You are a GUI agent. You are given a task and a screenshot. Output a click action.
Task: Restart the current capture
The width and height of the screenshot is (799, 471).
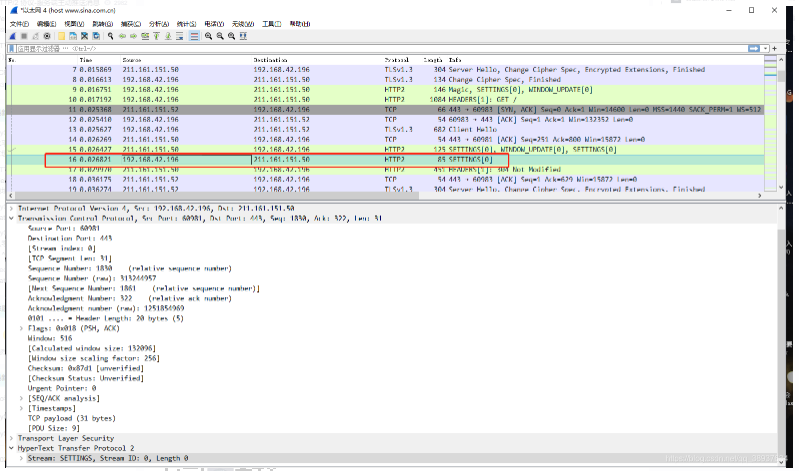35,36
